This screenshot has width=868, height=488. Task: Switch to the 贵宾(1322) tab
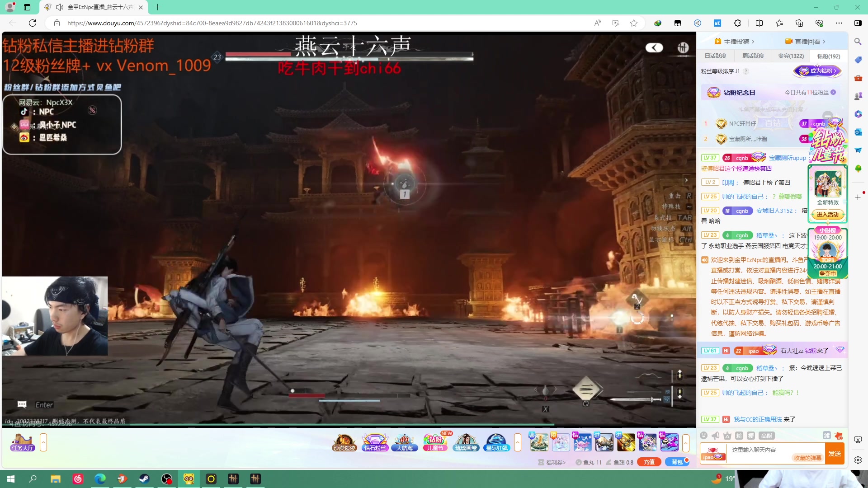click(x=791, y=56)
